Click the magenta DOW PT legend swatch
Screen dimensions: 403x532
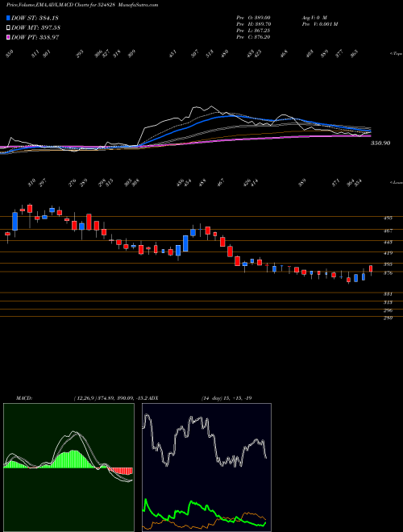[x=8, y=37]
